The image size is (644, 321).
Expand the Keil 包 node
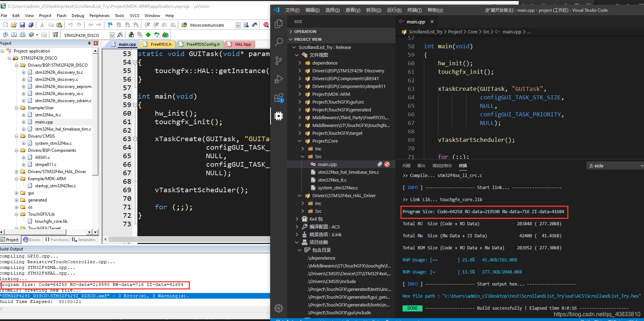(x=297, y=219)
